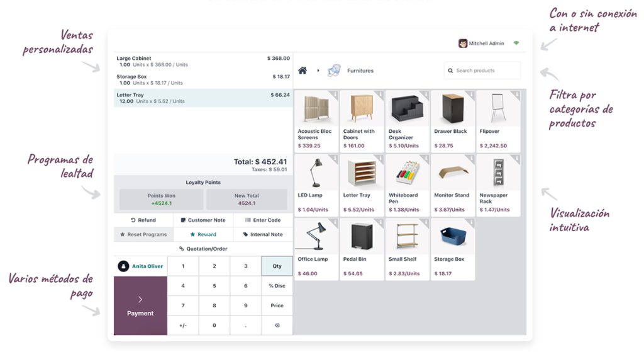Activate Qty mode on numpad
This screenshot has width=644, height=352.
pyautogui.click(x=277, y=266)
